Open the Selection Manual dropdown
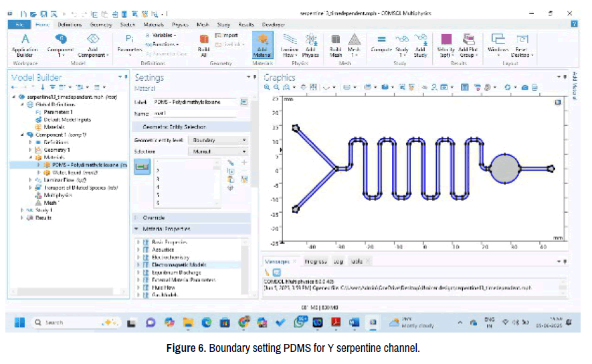The width and height of the screenshot is (592, 364). click(219, 152)
